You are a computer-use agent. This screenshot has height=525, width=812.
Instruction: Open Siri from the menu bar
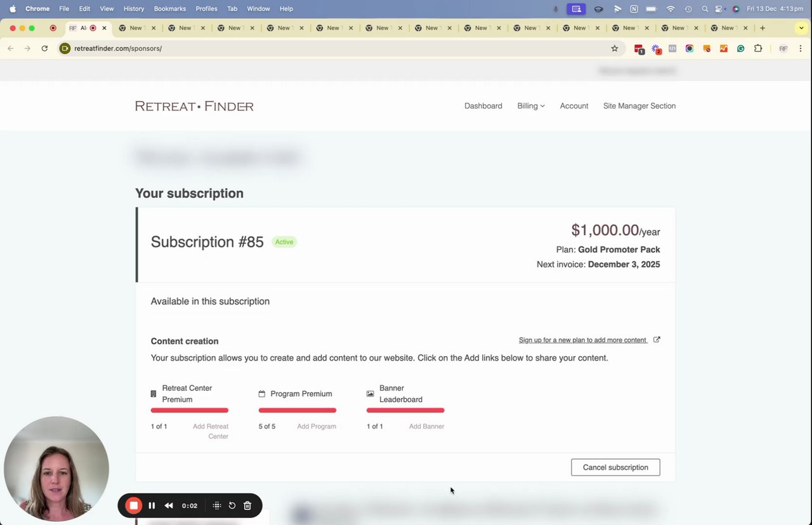click(736, 9)
